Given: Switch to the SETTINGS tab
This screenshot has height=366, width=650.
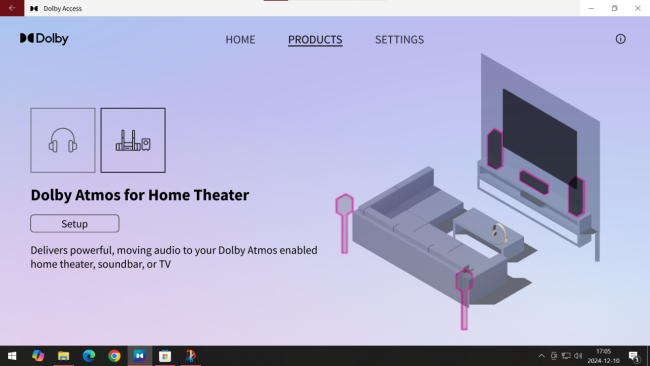Looking at the screenshot, I should tap(400, 39).
